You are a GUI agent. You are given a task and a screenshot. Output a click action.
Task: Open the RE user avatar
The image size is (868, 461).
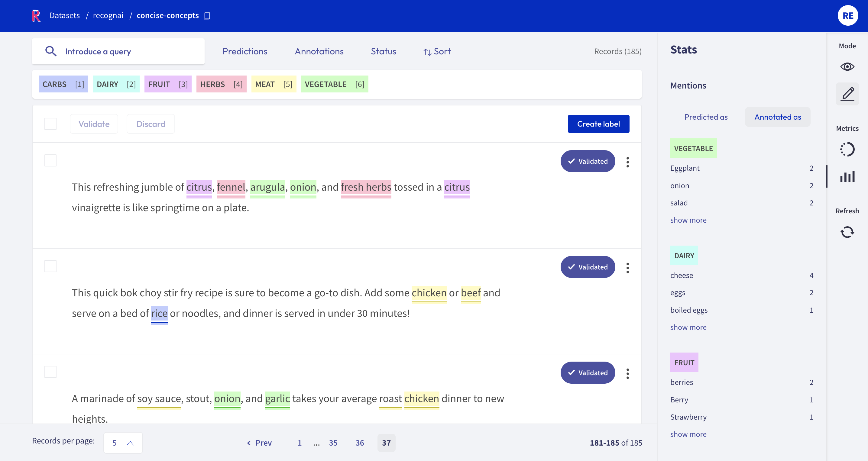point(847,15)
